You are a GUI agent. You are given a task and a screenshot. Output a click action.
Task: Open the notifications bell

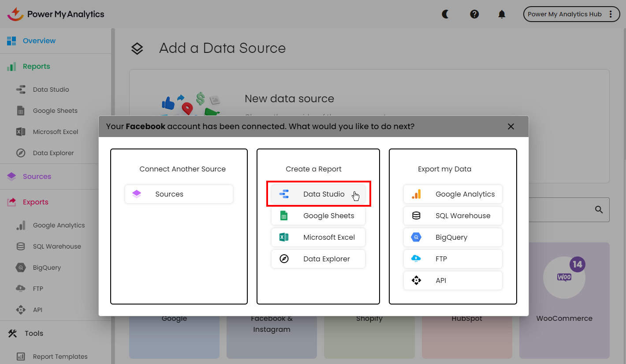point(502,14)
